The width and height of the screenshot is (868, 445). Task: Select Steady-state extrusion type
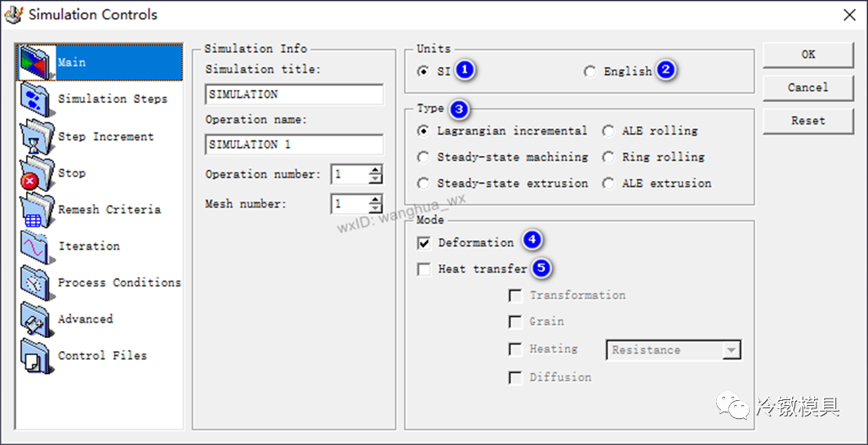(424, 183)
